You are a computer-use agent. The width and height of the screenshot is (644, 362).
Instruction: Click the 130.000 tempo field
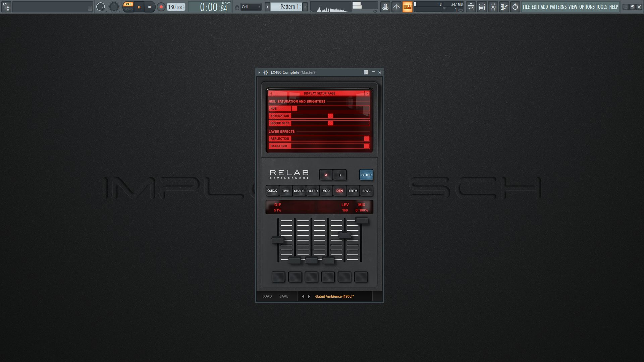176,7
